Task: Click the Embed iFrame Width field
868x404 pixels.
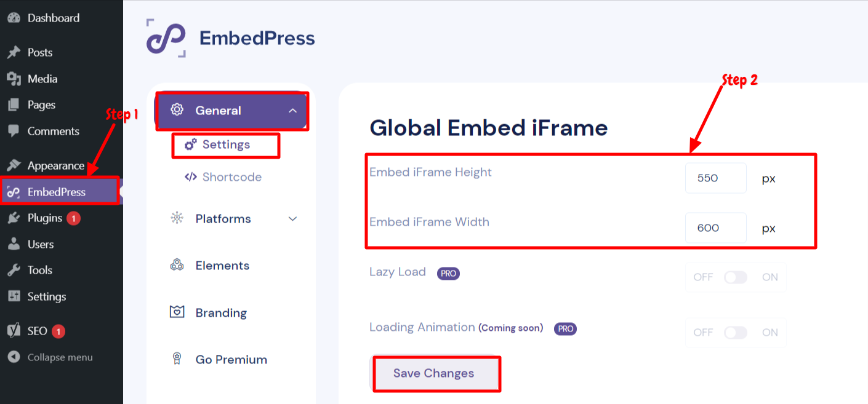Action: pos(715,228)
